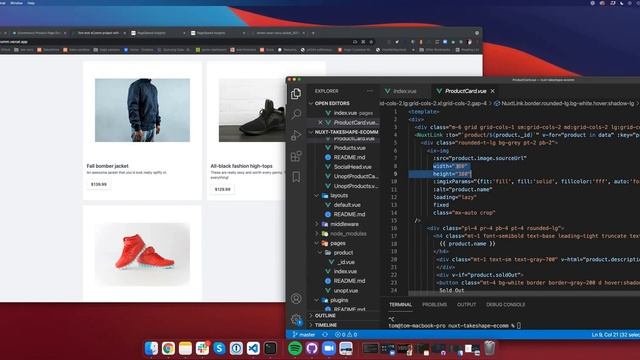Open GitHub Desktop from the Dock

[312, 349]
